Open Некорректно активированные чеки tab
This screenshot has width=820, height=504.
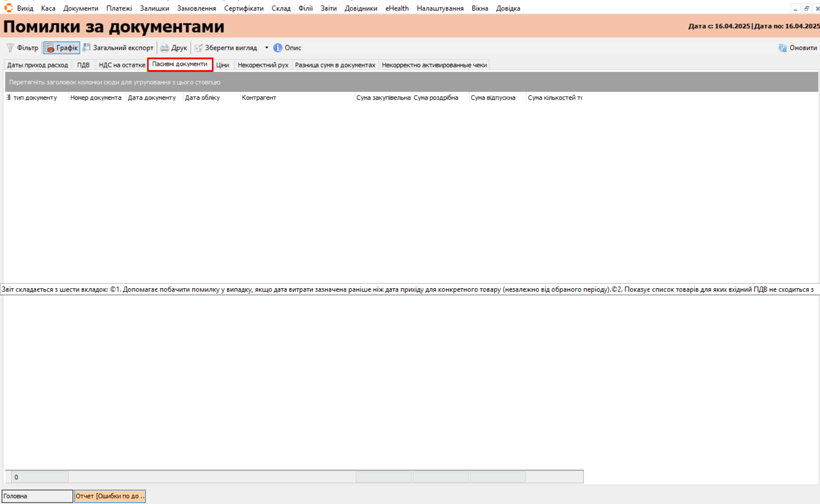[434, 65]
